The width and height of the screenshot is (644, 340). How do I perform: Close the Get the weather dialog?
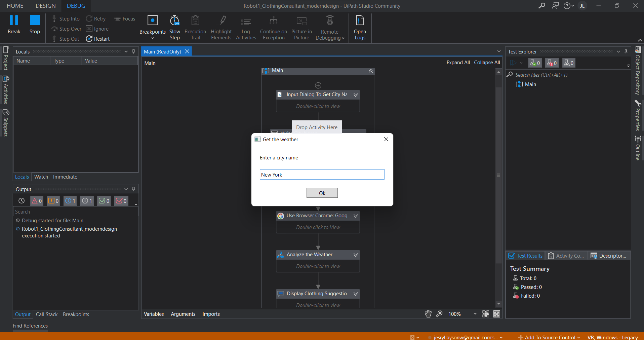(x=386, y=139)
